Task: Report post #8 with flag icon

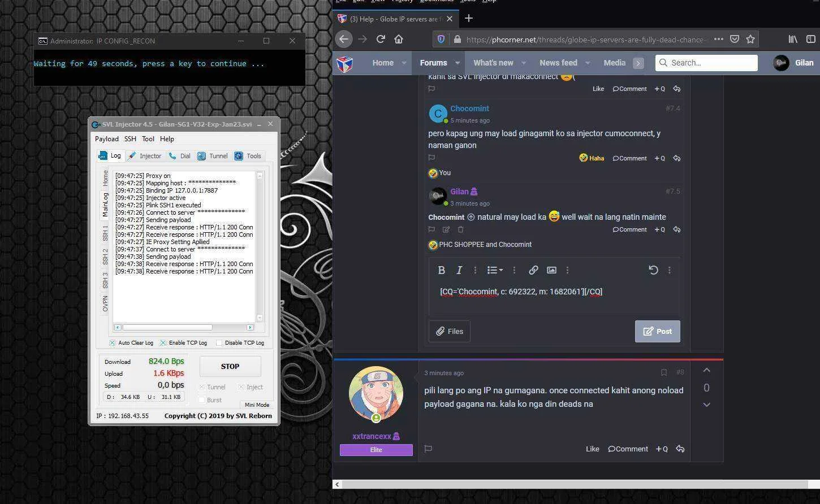Action: click(428, 449)
